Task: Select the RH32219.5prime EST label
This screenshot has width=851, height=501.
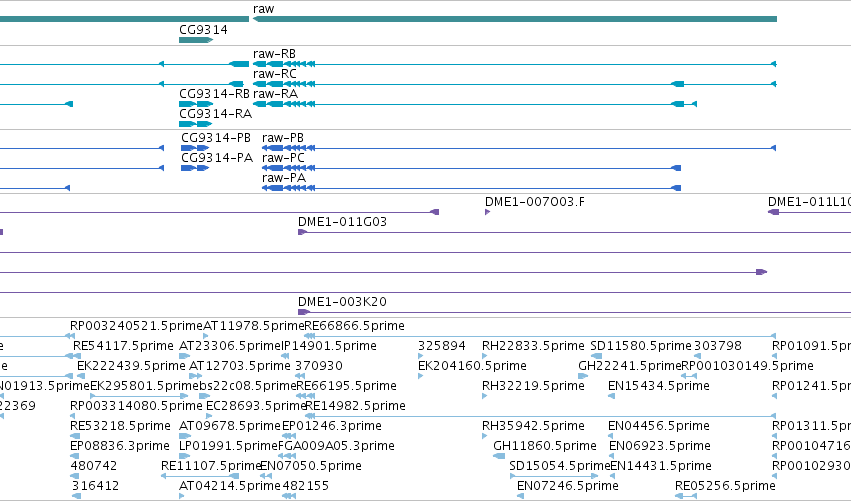Action: (533, 386)
